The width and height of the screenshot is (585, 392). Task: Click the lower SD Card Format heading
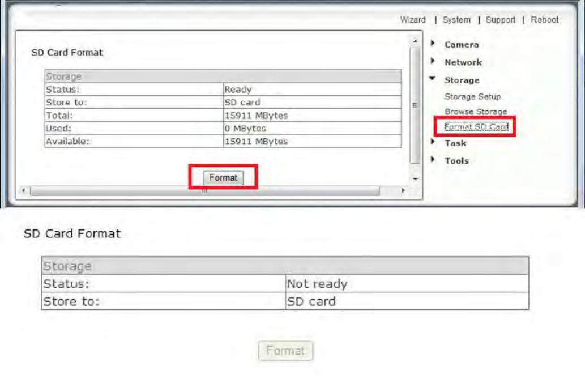72,234
